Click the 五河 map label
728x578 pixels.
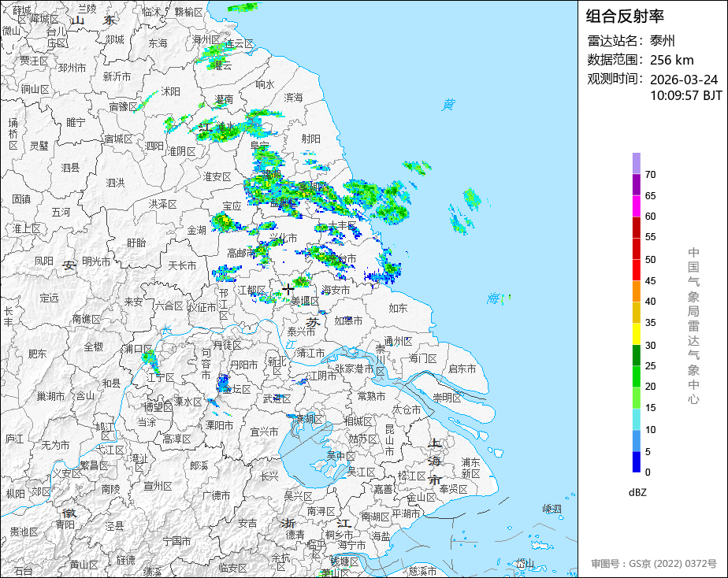pos(61,212)
